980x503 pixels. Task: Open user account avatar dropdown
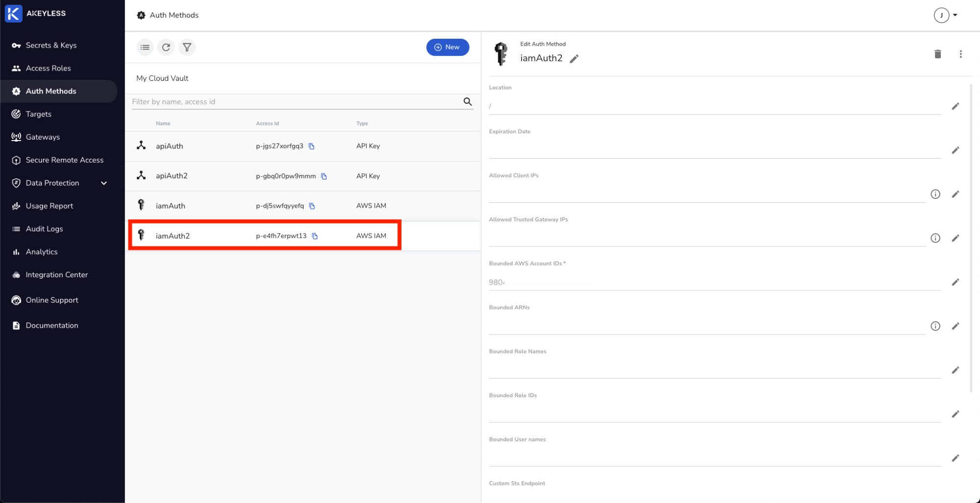(x=946, y=15)
